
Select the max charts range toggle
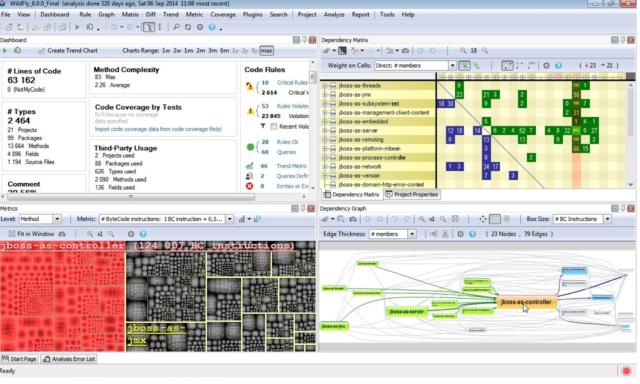click(267, 51)
